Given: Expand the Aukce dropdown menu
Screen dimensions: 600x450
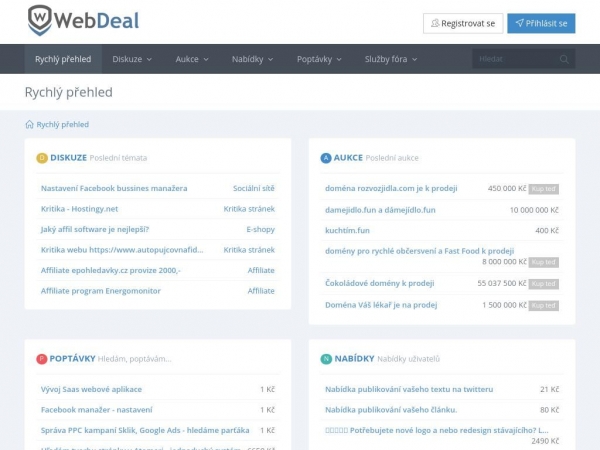Looking at the screenshot, I should (x=192, y=59).
